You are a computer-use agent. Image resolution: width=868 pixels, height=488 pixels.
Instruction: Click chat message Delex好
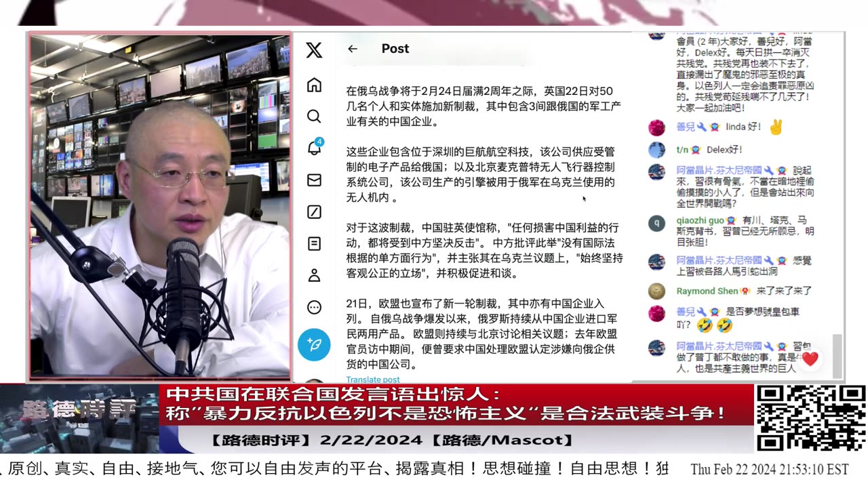coord(724,149)
